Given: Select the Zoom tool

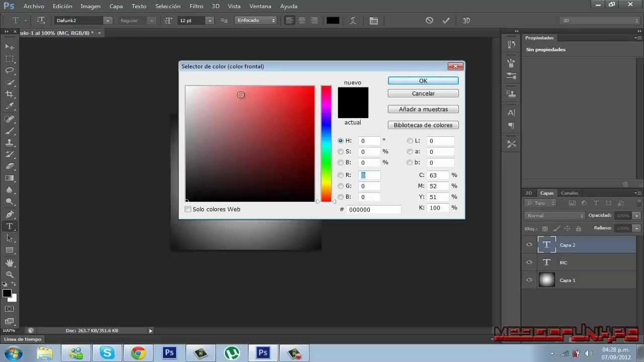Looking at the screenshot, I should tap(10, 275).
